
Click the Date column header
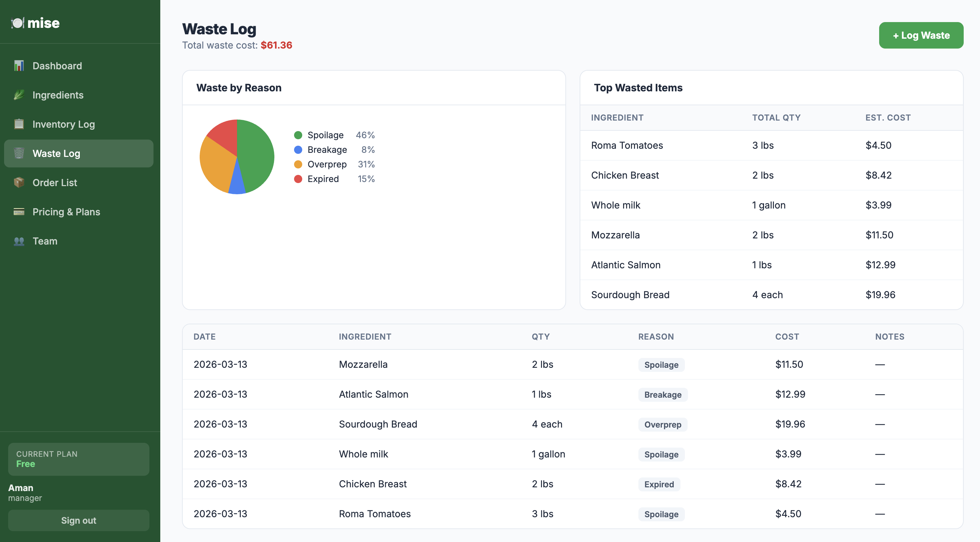coord(204,337)
